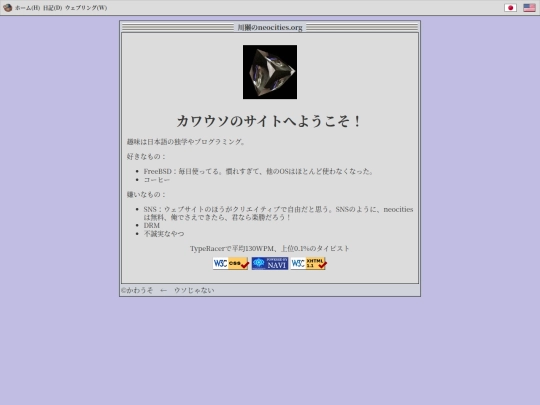The height and width of the screenshot is (405, 540).
Task: Open the 日記(D) menu item
Action: tap(53, 8)
